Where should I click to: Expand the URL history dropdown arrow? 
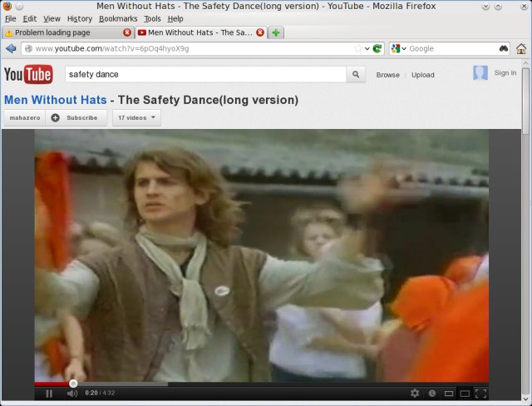[x=367, y=49]
